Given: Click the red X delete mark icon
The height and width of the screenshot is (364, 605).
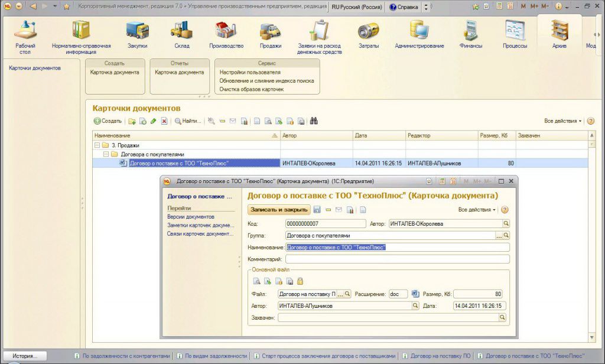Looking at the screenshot, I should tap(164, 121).
